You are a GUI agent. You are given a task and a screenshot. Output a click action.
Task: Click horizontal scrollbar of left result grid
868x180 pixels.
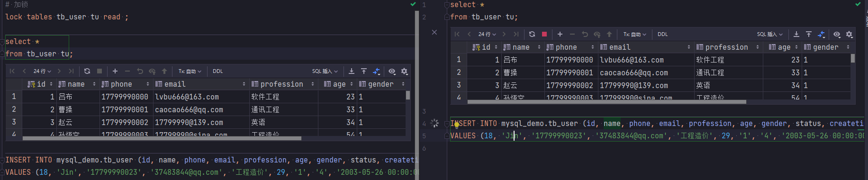(x=162, y=138)
